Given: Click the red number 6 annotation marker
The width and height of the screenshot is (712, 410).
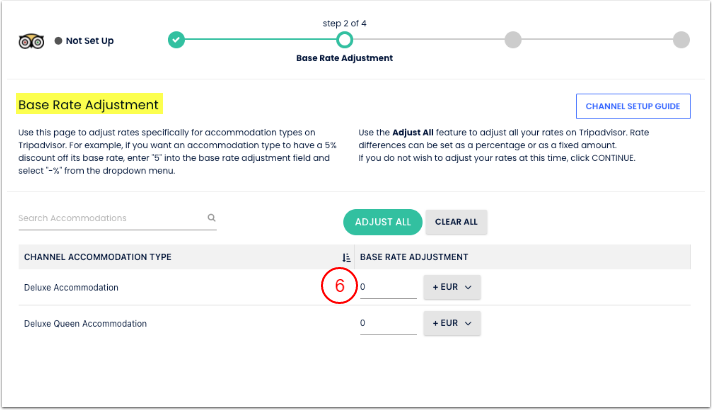Looking at the screenshot, I should click(x=339, y=286).
